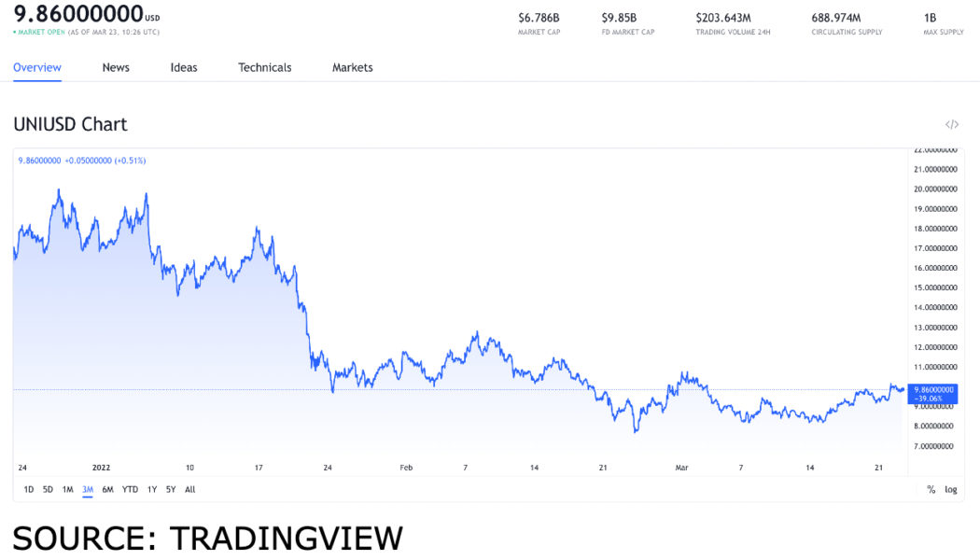Screen dimensions: 980x560
Task: Open the Ideas tab
Action: (x=184, y=67)
